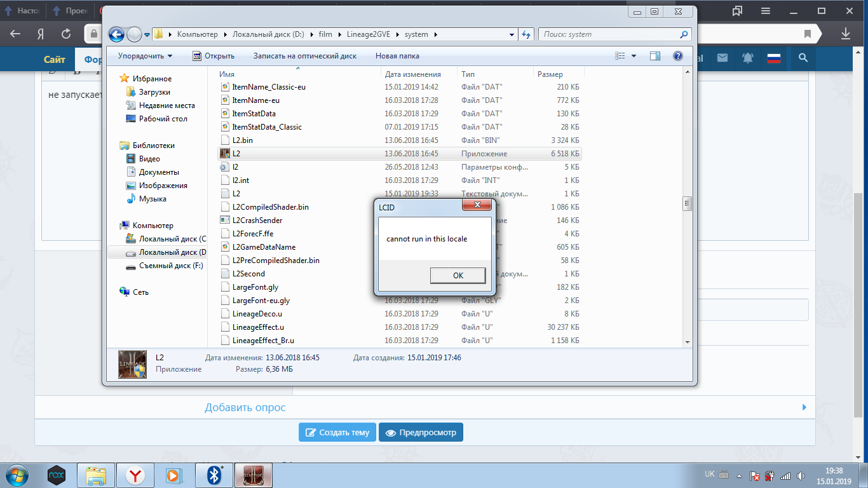Open Bluetooth icon in the taskbar

pos(214,475)
